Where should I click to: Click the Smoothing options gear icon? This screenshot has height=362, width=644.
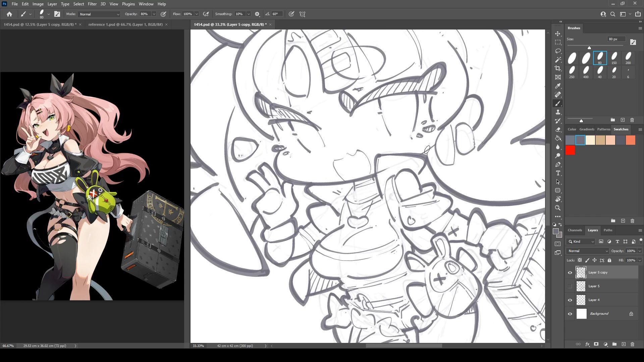(x=257, y=14)
